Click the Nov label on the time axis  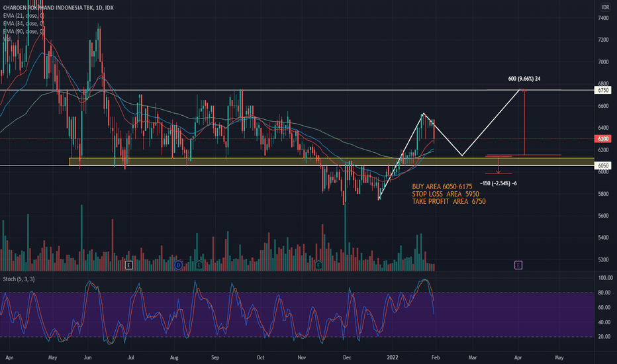(x=302, y=357)
